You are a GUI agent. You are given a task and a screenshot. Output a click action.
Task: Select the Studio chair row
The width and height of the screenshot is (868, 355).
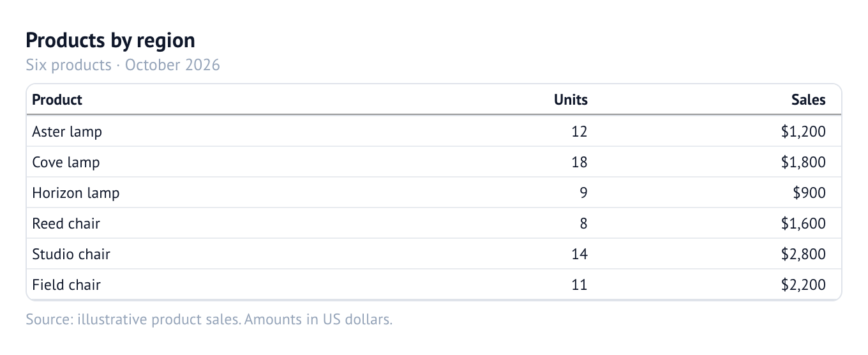click(434, 254)
